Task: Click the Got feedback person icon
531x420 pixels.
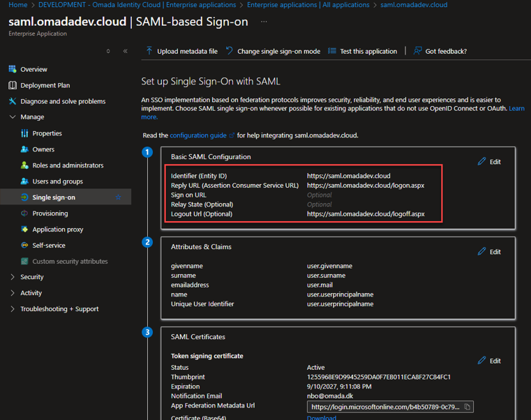Action: tap(417, 51)
